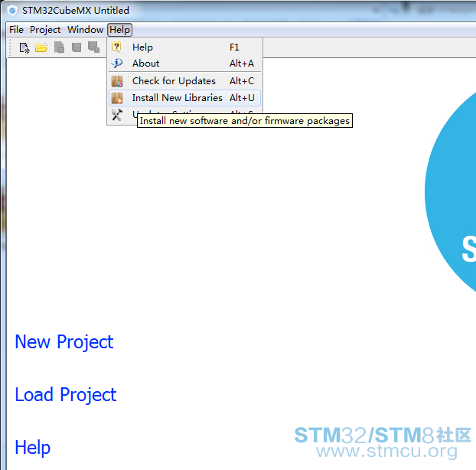Screen dimensions: 476x470
Task: Click the New Project toolbar icon
Action: pyautogui.click(x=24, y=47)
